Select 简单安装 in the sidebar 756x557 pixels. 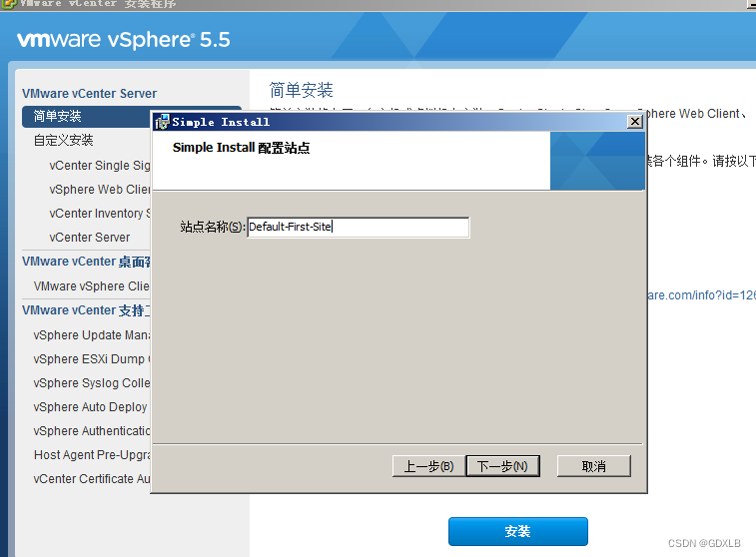tap(87, 116)
